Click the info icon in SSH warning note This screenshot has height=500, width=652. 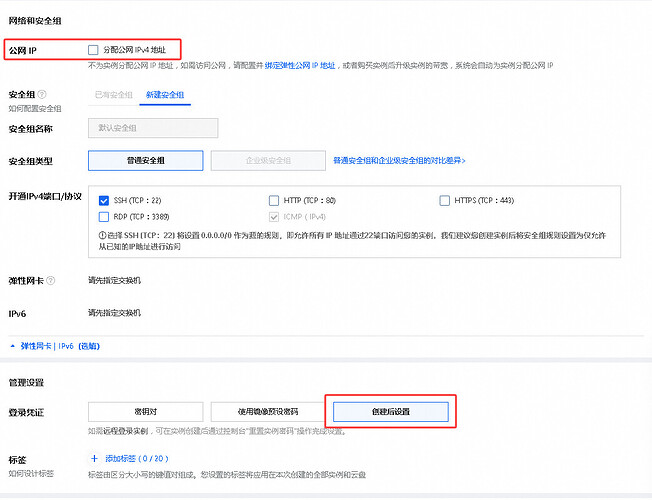(102, 235)
